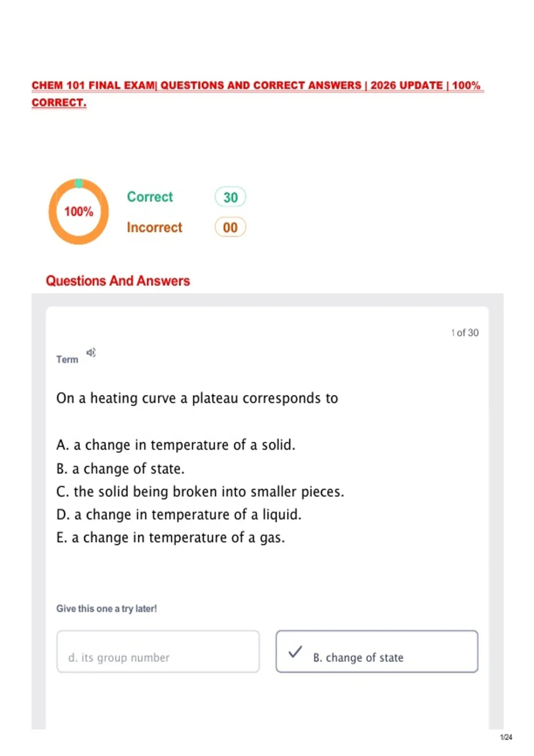Image resolution: width=534 pixels, height=756 pixels.
Task: Select the 'B. change of state' answer box
Action: click(x=377, y=651)
